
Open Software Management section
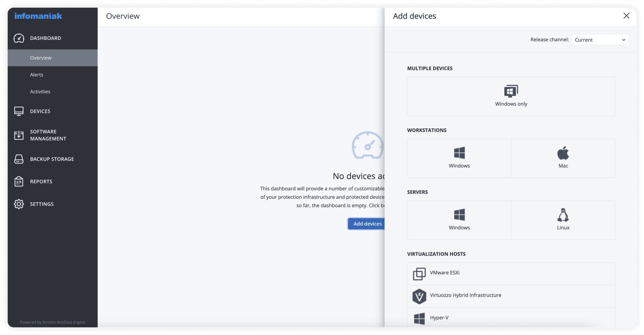[53, 135]
